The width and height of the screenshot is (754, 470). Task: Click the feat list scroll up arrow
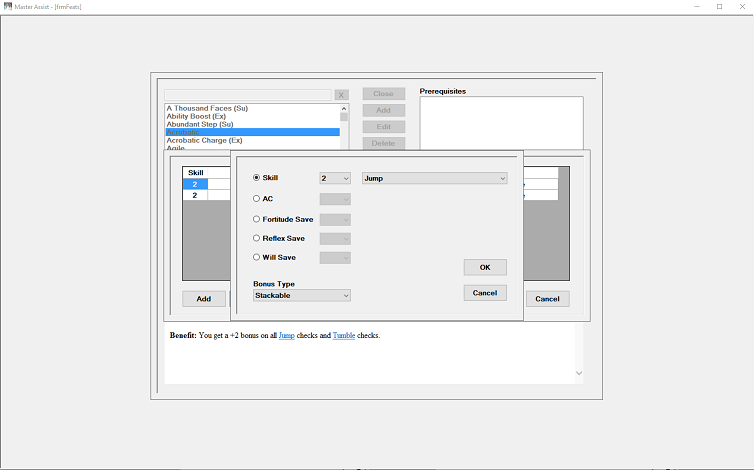coord(344,109)
